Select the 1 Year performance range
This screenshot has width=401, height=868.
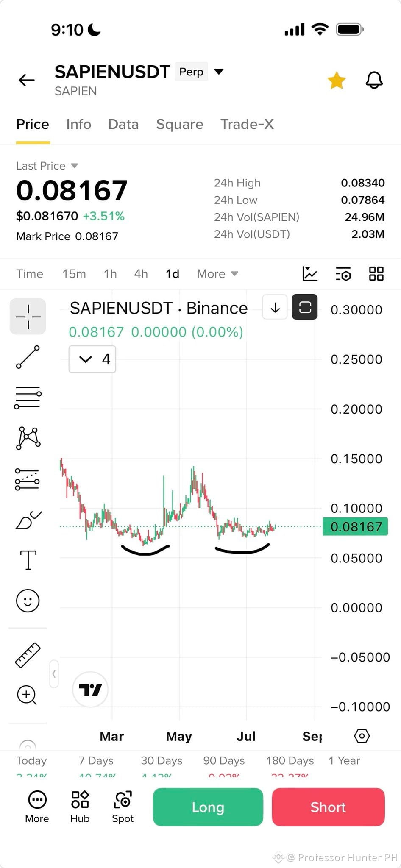344,761
